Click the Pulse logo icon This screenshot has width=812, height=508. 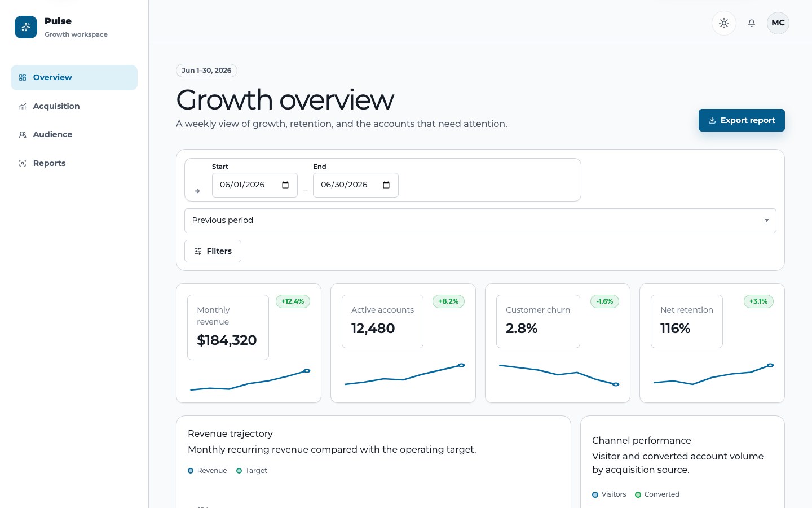click(x=26, y=27)
